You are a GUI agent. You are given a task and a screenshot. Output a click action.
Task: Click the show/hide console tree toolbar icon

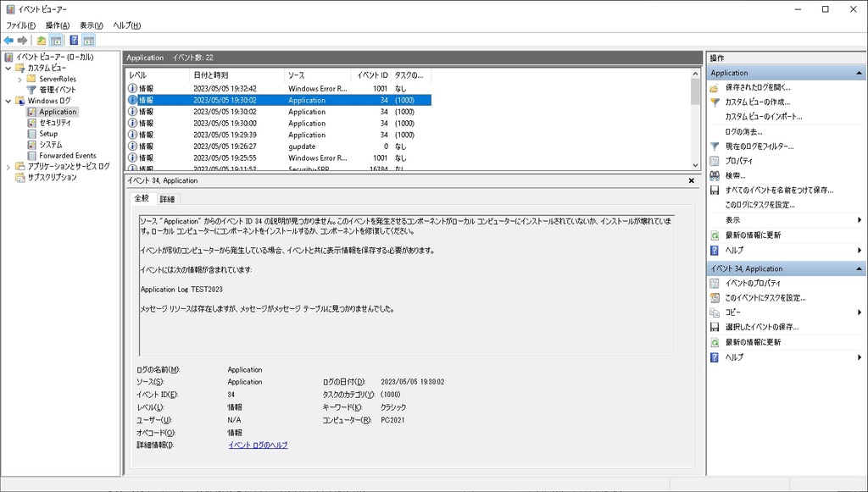[54, 39]
